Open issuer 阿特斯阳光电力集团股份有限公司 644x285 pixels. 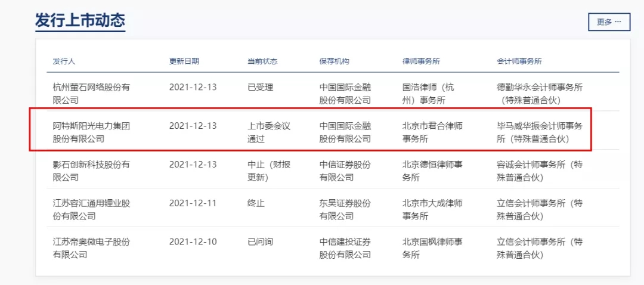click(92, 132)
